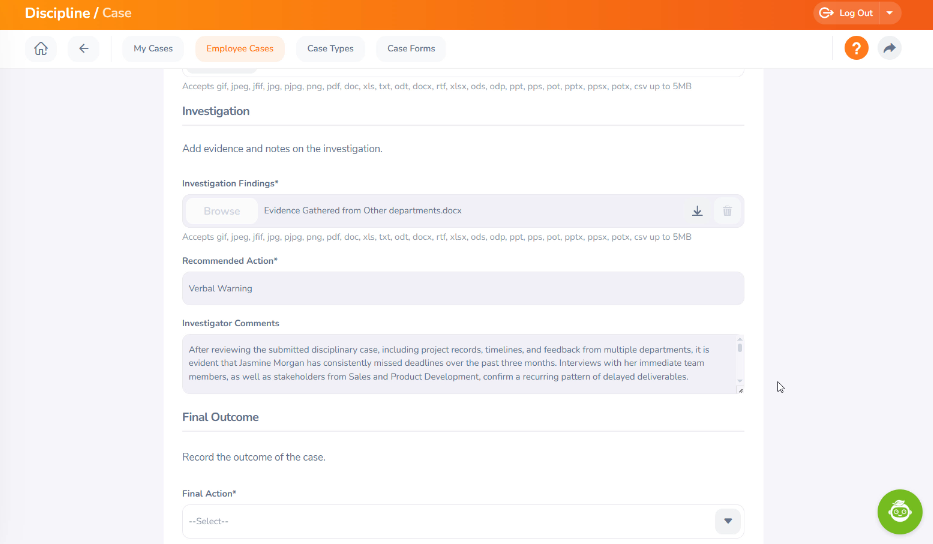Open the Case Types tab
The height and width of the screenshot is (544, 933).
point(330,48)
